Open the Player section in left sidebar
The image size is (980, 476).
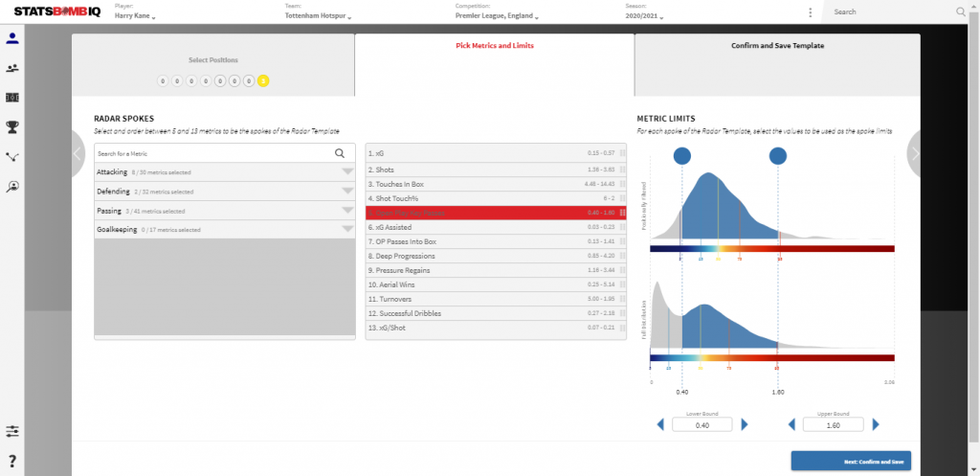11,38
